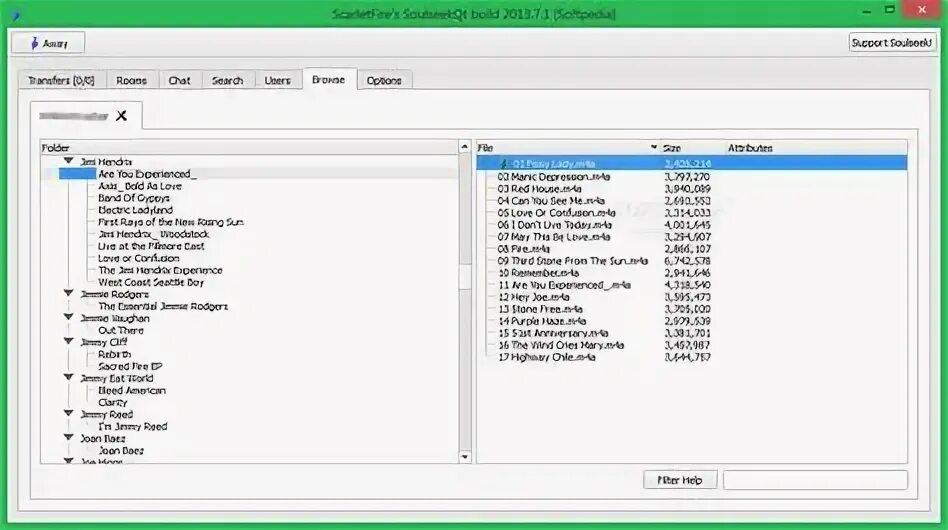This screenshot has width=948, height=530.
Task: Open the I'm Jimmy Reed folder
Action: 132,427
